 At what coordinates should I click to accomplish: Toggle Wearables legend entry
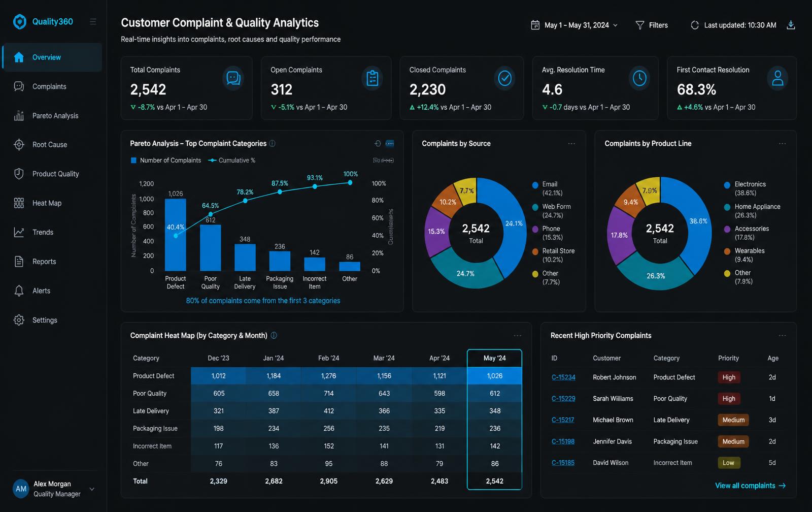pyautogui.click(x=745, y=255)
